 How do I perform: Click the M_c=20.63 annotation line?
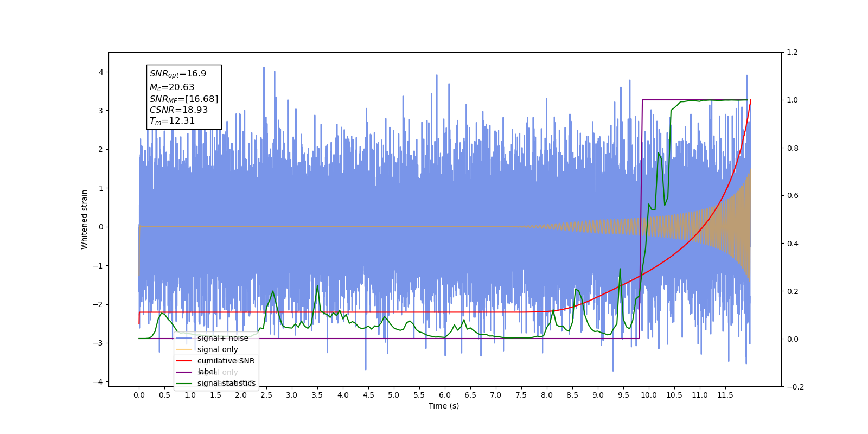pyautogui.click(x=172, y=87)
